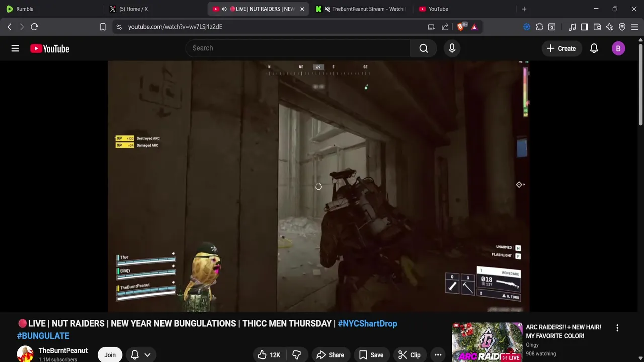
Task: Click the live video player area
Action: coord(318,187)
